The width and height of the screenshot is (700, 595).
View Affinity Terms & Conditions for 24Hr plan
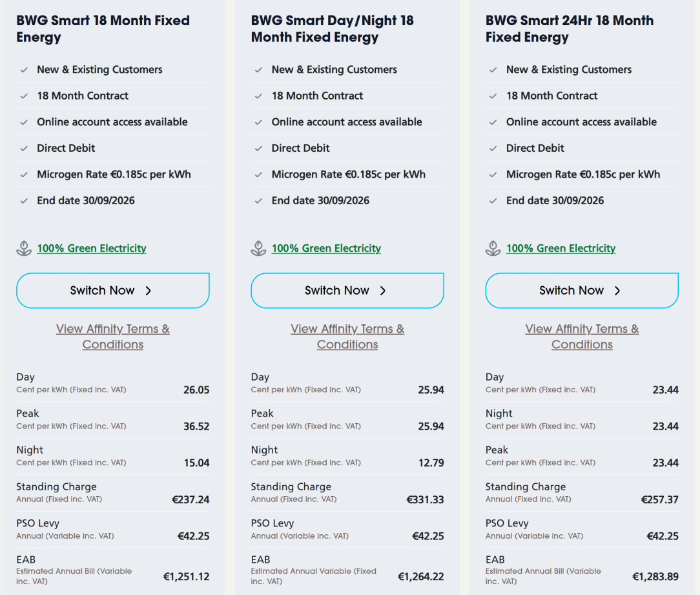pos(582,337)
